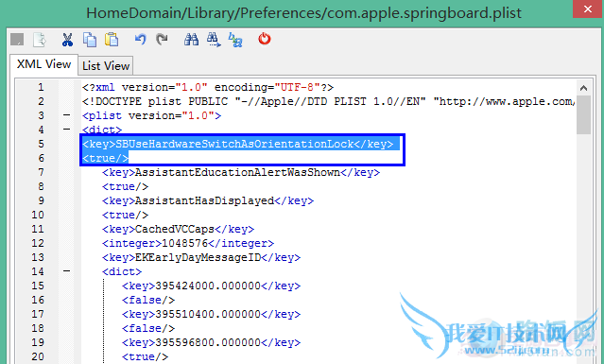The image size is (604, 364).
Task: Open the Replace tool icon
Action: click(x=235, y=40)
